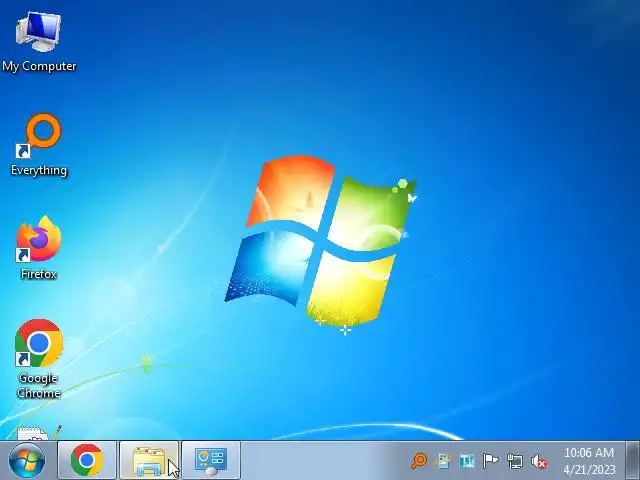Open the clock showing 10:06 AM
The height and width of the screenshot is (480, 640).
(589, 461)
